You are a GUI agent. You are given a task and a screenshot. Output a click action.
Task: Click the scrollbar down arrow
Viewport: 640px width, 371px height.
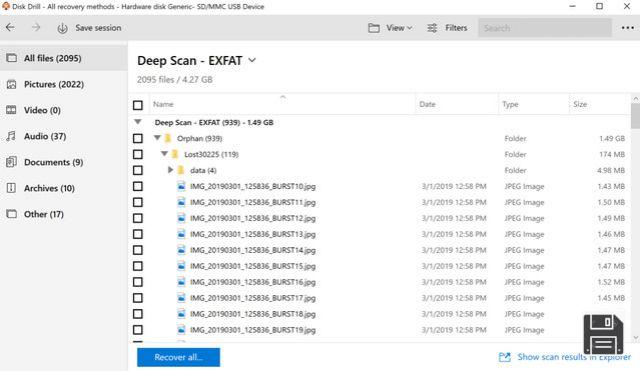(636, 338)
